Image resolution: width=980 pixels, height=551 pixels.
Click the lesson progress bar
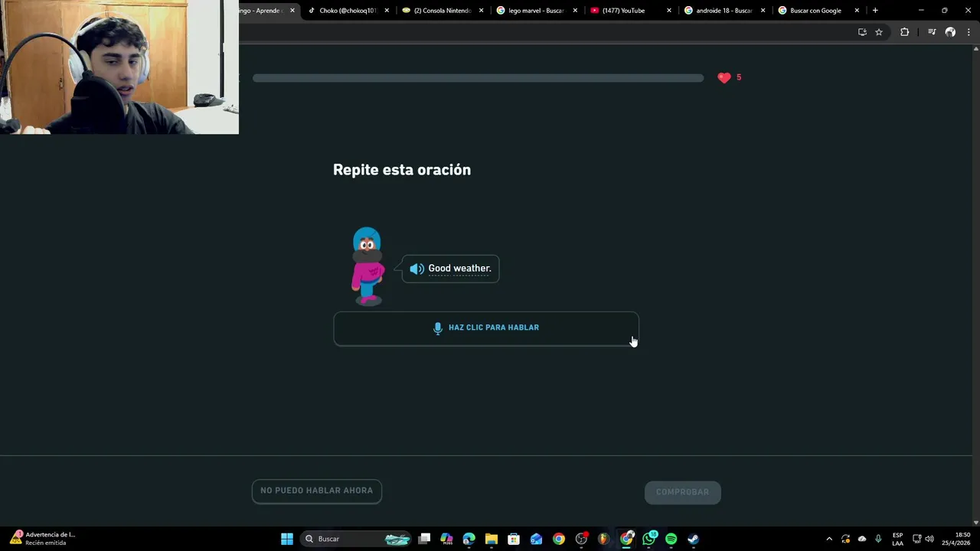(478, 78)
